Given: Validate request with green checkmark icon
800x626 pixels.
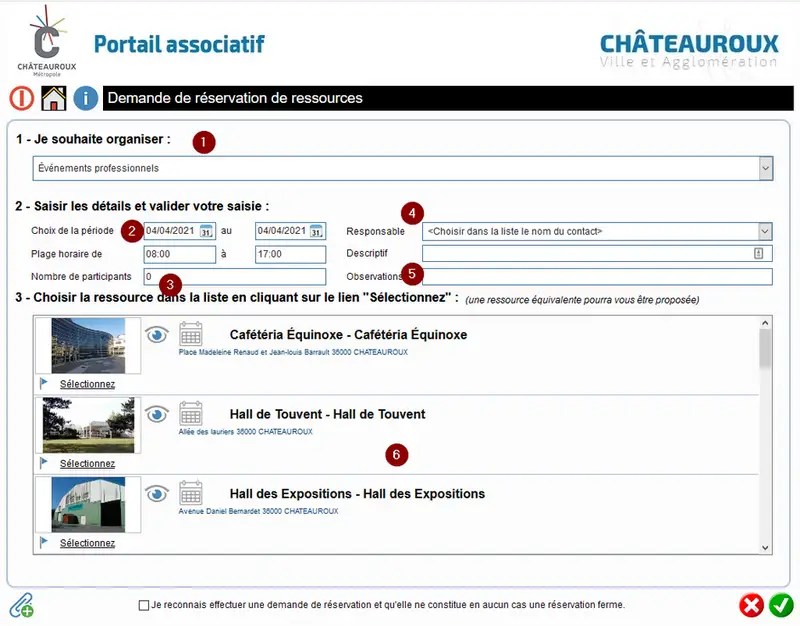Looking at the screenshot, I should pyautogui.click(x=781, y=606).
